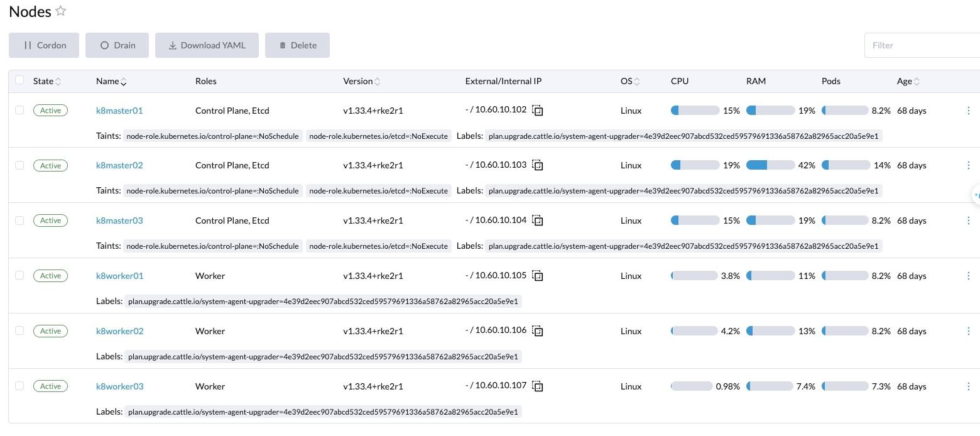
Task: Click k8master02's RAM usage bar
Action: click(x=770, y=165)
